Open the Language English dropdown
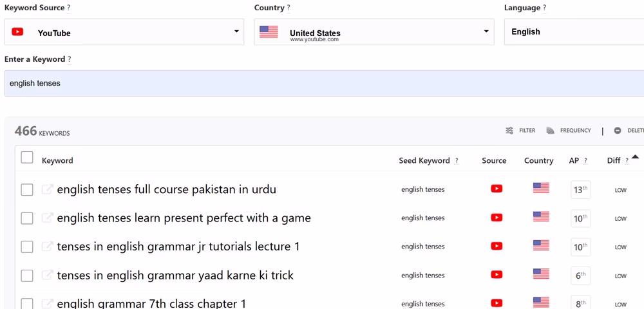644x309 pixels. 573,32
